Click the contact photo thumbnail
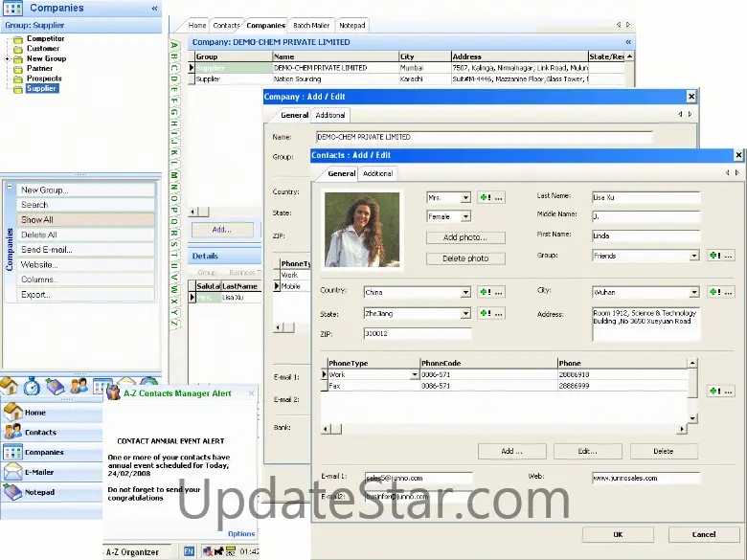Viewport: 747px width, 560px height. coord(362,230)
